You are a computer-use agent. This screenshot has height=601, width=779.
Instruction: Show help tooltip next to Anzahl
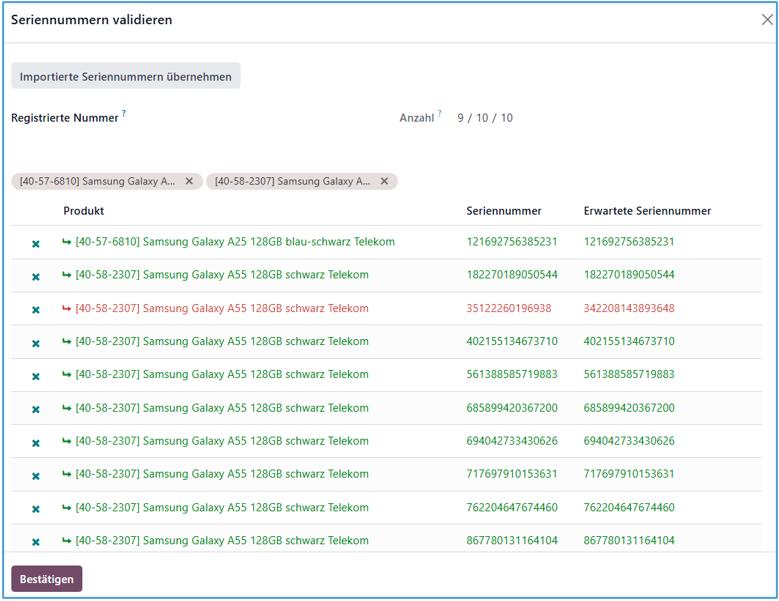439,114
